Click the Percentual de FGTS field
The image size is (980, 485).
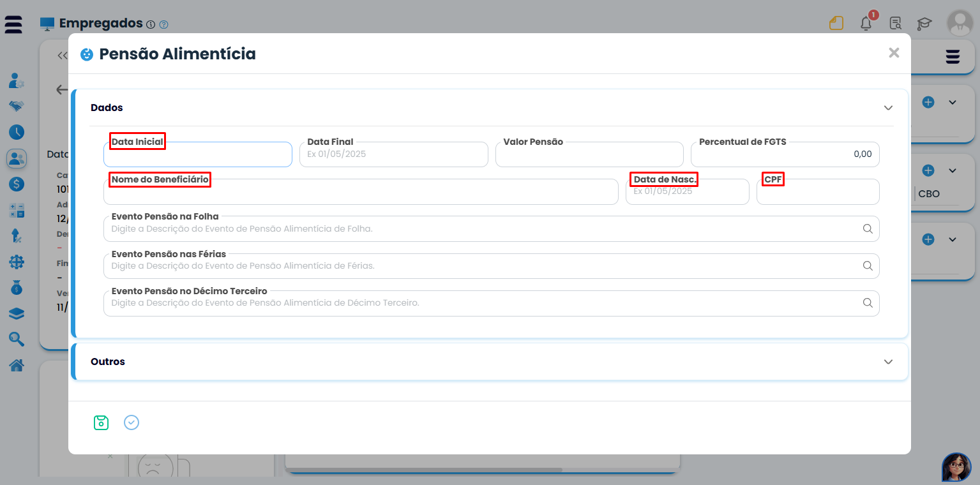pos(785,155)
